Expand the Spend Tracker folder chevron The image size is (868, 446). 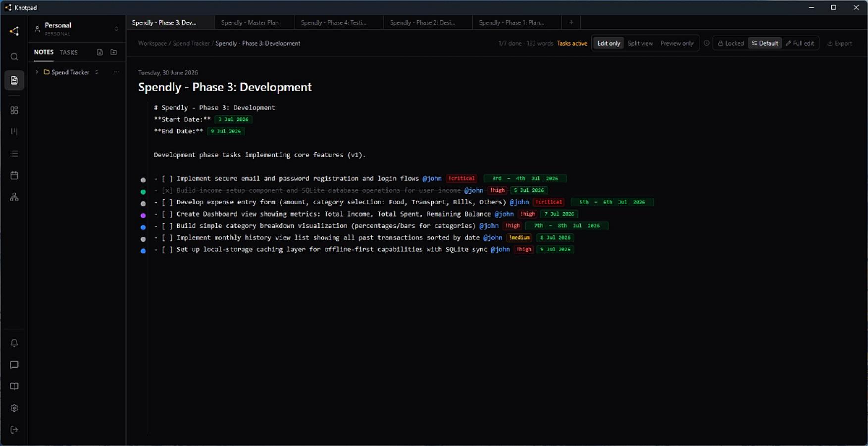coord(37,72)
